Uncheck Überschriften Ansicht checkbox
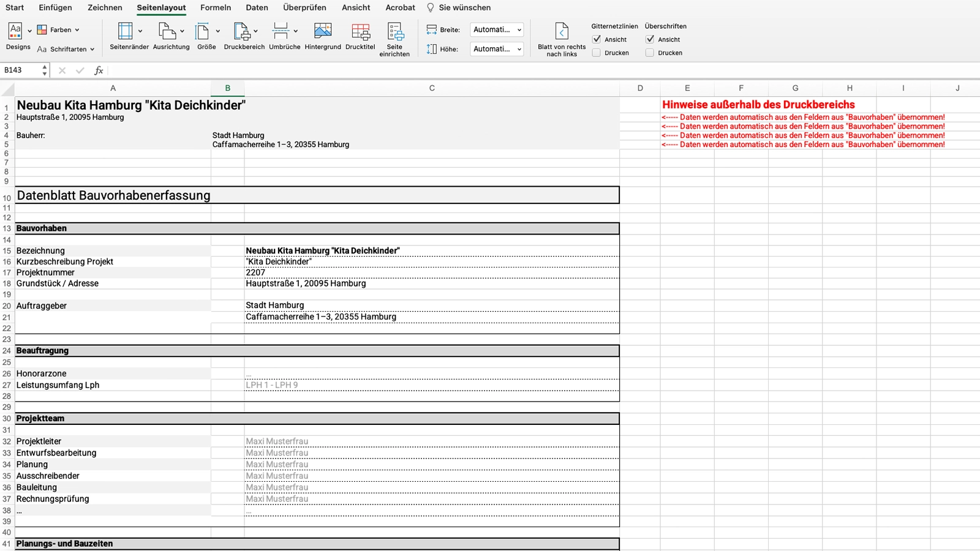The width and height of the screenshot is (980, 551). [650, 39]
